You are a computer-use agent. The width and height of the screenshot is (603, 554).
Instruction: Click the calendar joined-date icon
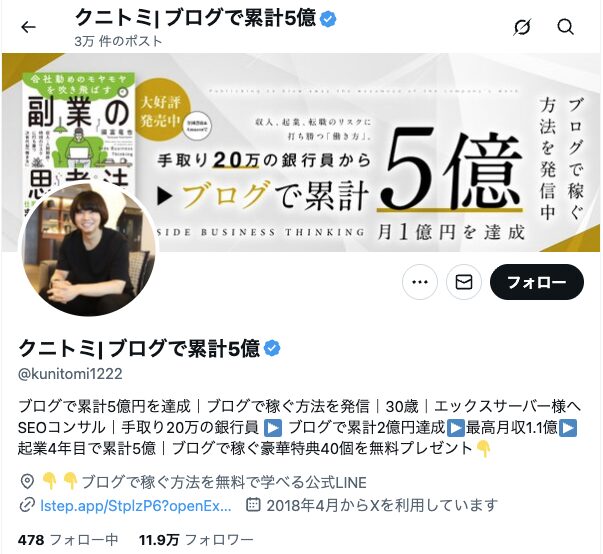253,504
